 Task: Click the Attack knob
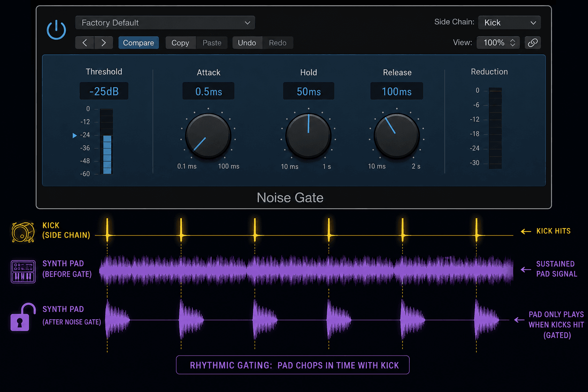208,136
